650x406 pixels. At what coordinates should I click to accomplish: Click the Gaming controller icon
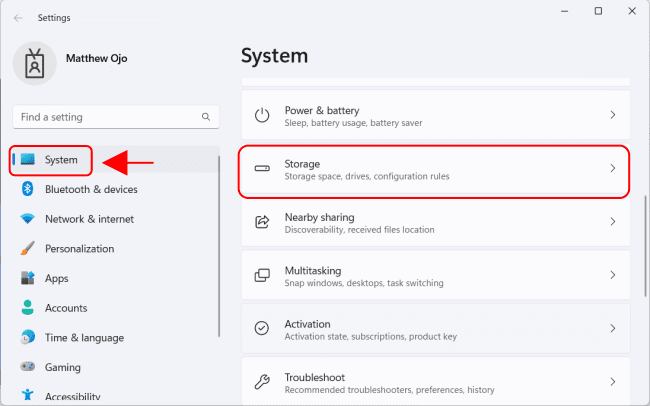(x=28, y=367)
